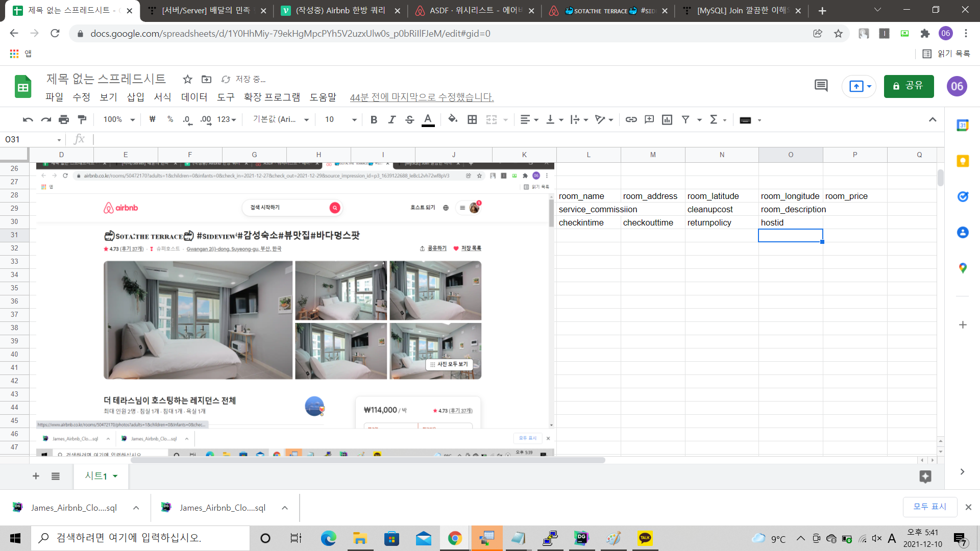980x551 pixels.
Task: Toggle strikethrough formatting
Action: [409, 119]
